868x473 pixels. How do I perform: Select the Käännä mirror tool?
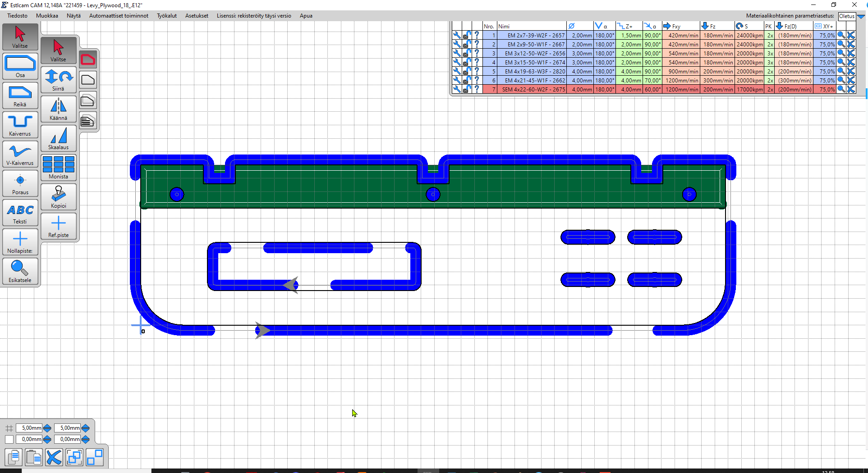tap(58, 109)
